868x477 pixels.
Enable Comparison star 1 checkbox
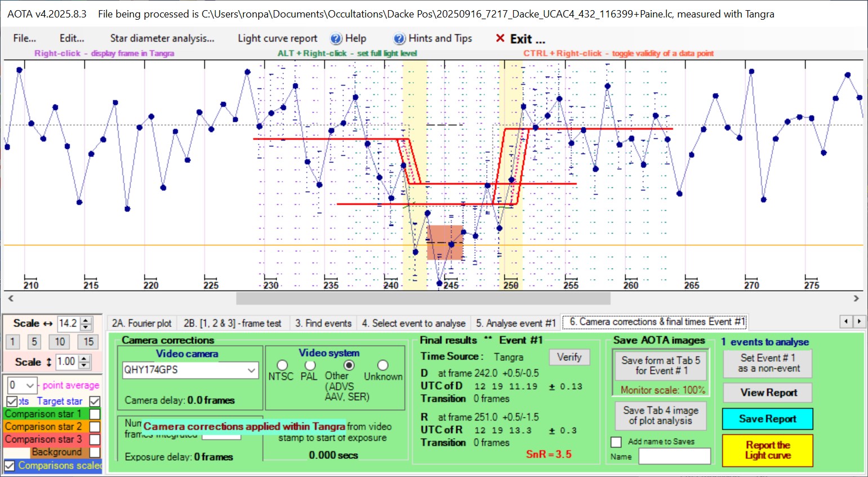[95, 414]
